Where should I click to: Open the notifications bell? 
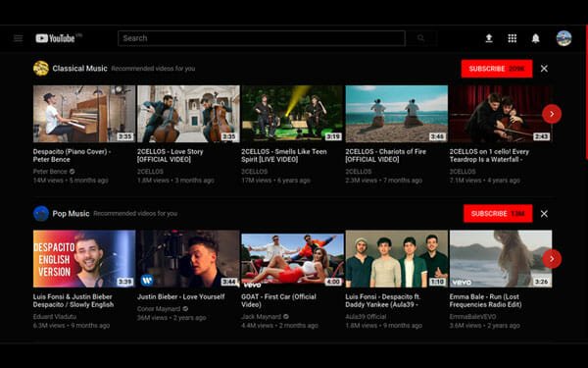coord(535,38)
